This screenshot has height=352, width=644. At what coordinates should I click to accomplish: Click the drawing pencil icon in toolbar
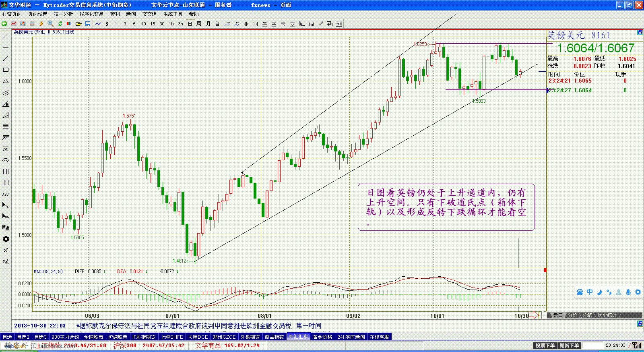click(x=320, y=24)
